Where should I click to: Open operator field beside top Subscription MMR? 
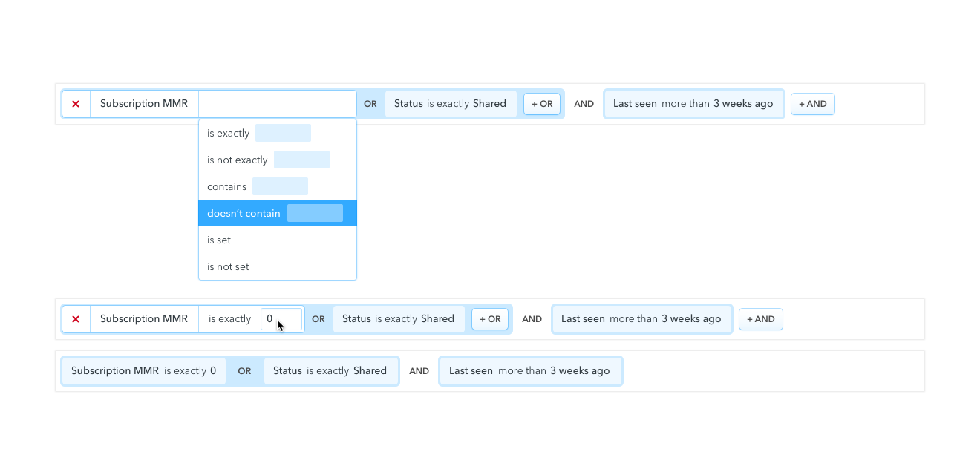click(x=277, y=104)
